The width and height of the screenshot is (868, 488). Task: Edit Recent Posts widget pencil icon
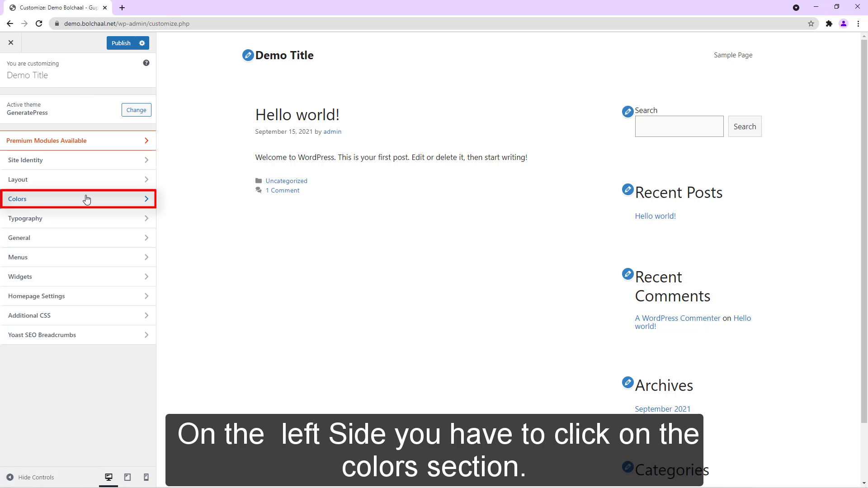(x=627, y=189)
